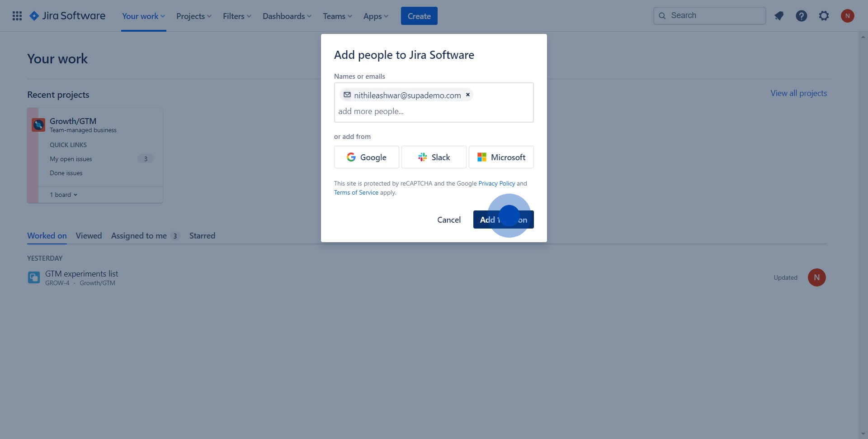The height and width of the screenshot is (439, 868).
Task: Click the GTM experiments list issue icon
Action: [34, 277]
